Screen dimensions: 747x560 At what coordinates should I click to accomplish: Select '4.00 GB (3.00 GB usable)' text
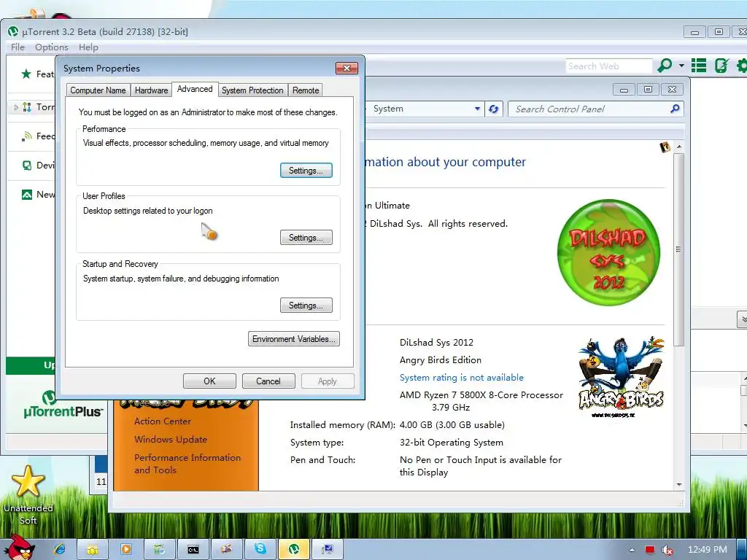coord(452,425)
